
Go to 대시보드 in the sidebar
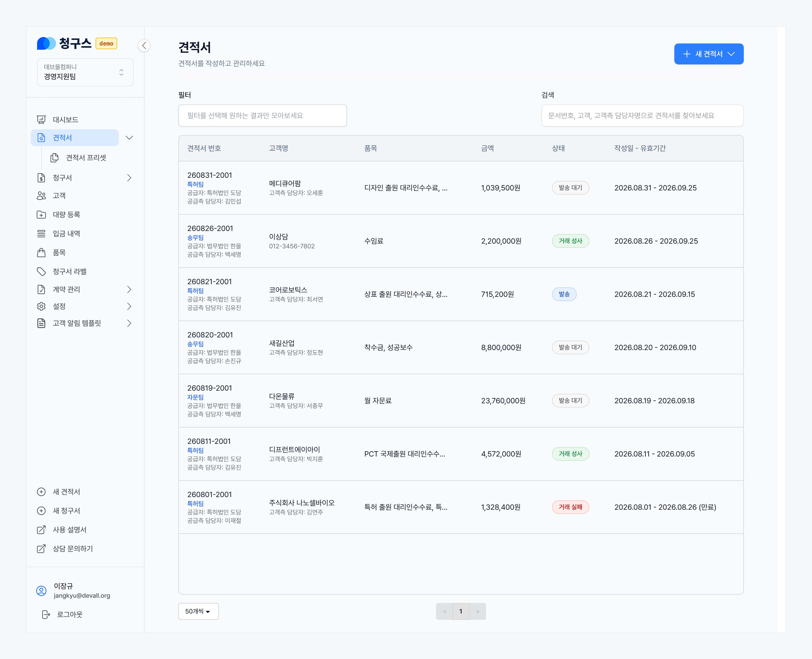click(x=65, y=120)
